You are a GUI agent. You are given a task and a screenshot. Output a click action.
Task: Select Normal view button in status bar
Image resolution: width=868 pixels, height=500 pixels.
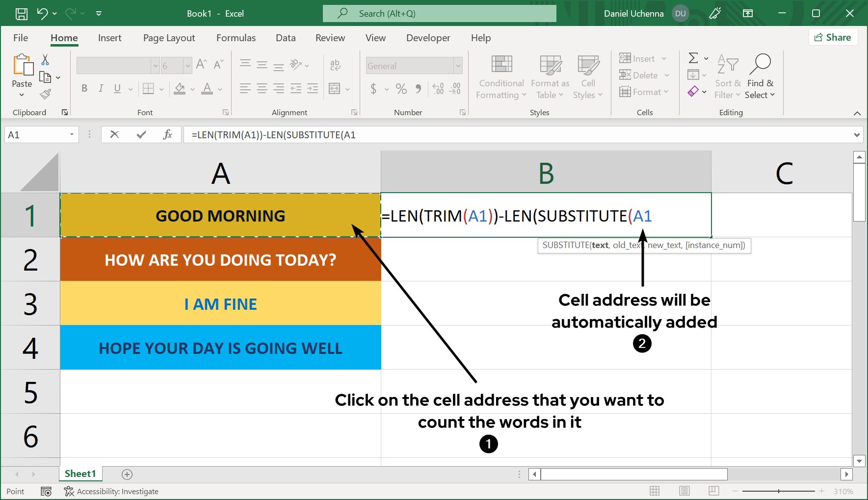(655, 491)
